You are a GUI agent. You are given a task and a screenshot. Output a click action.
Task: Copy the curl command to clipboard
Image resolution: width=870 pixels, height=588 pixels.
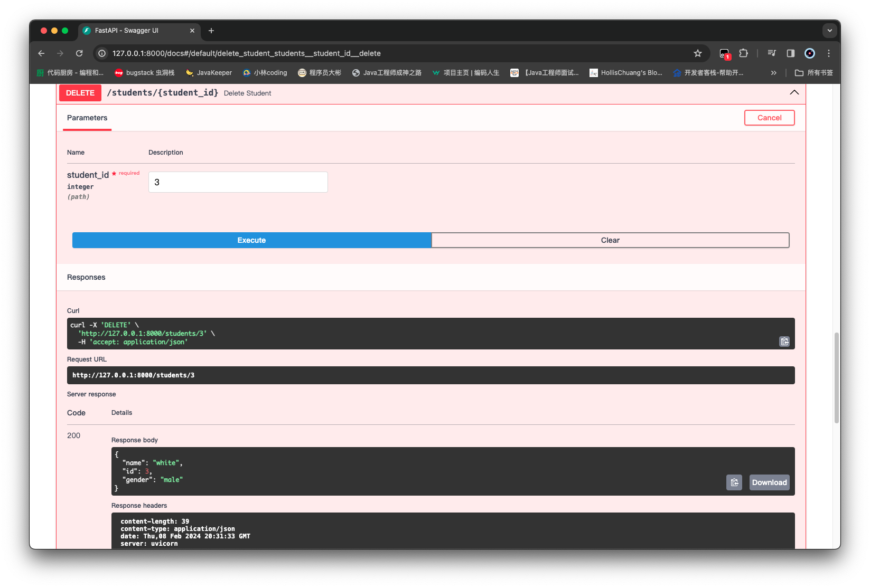[x=784, y=342]
